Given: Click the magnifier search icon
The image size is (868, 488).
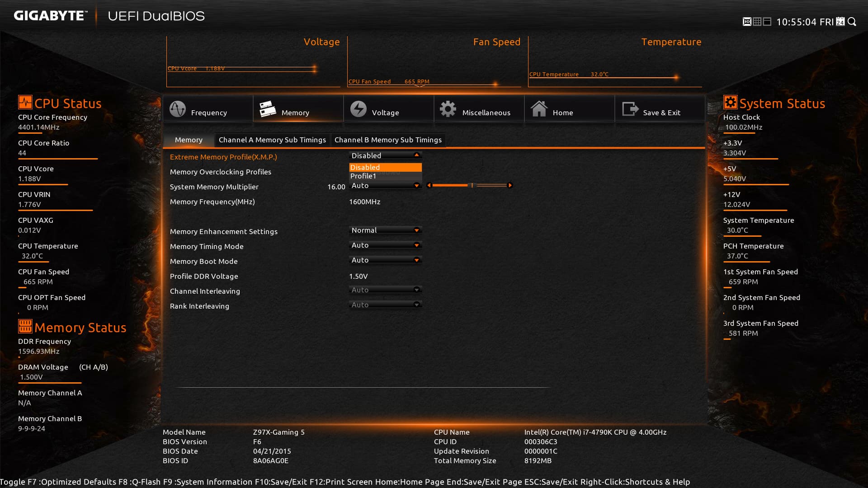Looking at the screenshot, I should pyautogui.click(x=852, y=22).
